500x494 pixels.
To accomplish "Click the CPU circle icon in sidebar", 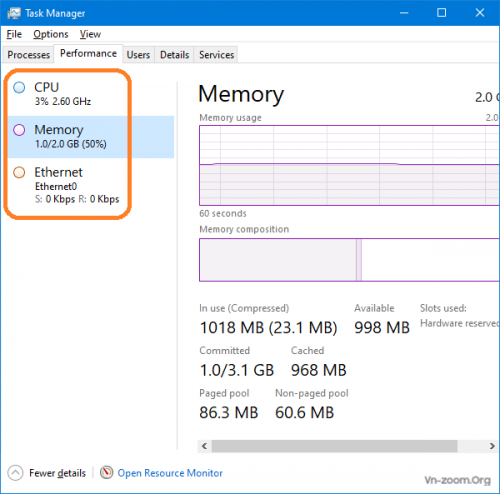I will point(19,87).
